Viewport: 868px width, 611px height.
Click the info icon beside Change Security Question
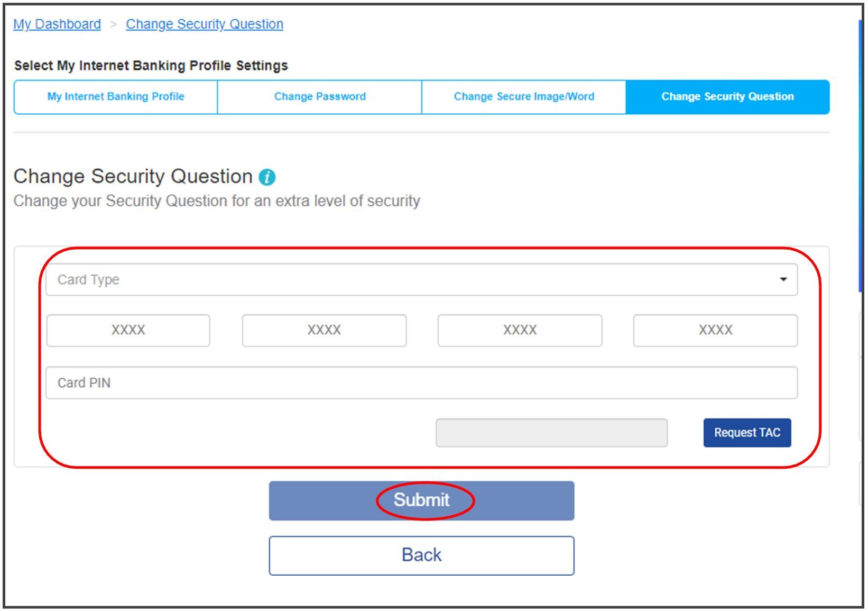click(267, 177)
